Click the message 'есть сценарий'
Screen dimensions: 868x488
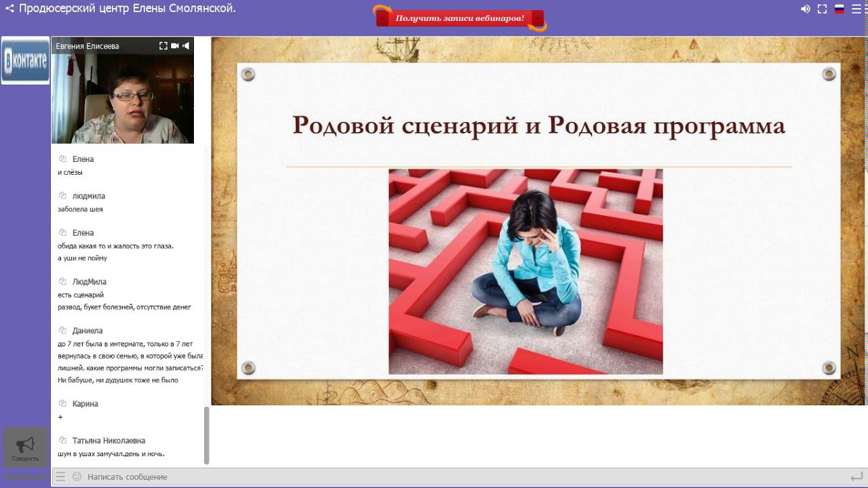pos(81,295)
